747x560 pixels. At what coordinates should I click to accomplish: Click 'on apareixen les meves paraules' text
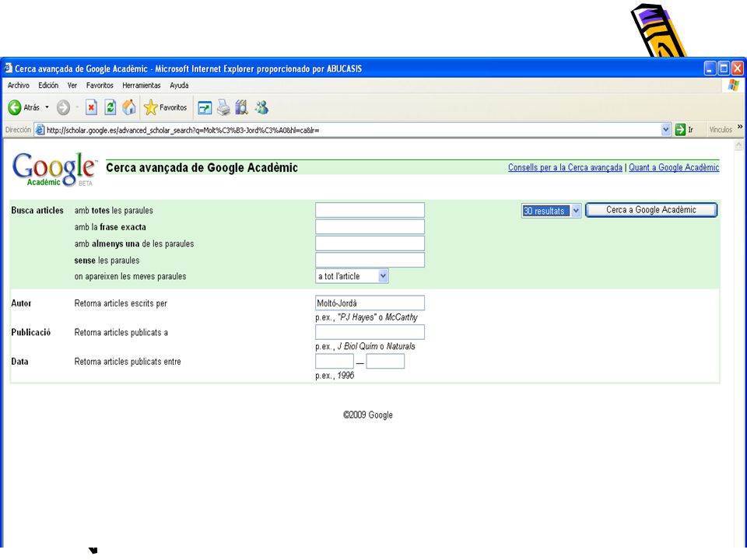point(130,276)
